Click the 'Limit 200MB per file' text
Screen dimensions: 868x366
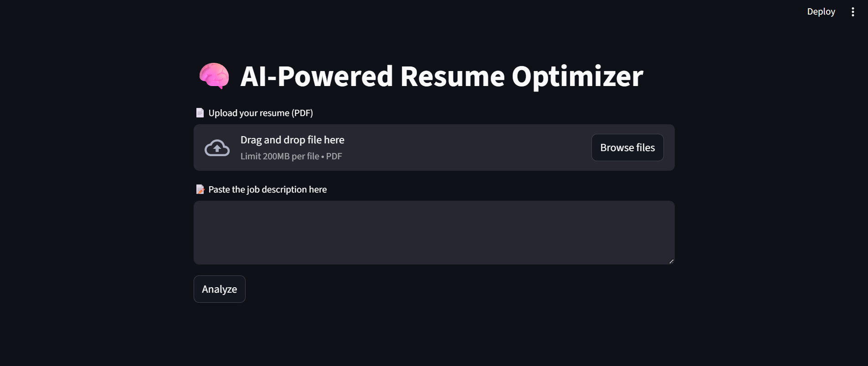[x=291, y=156]
